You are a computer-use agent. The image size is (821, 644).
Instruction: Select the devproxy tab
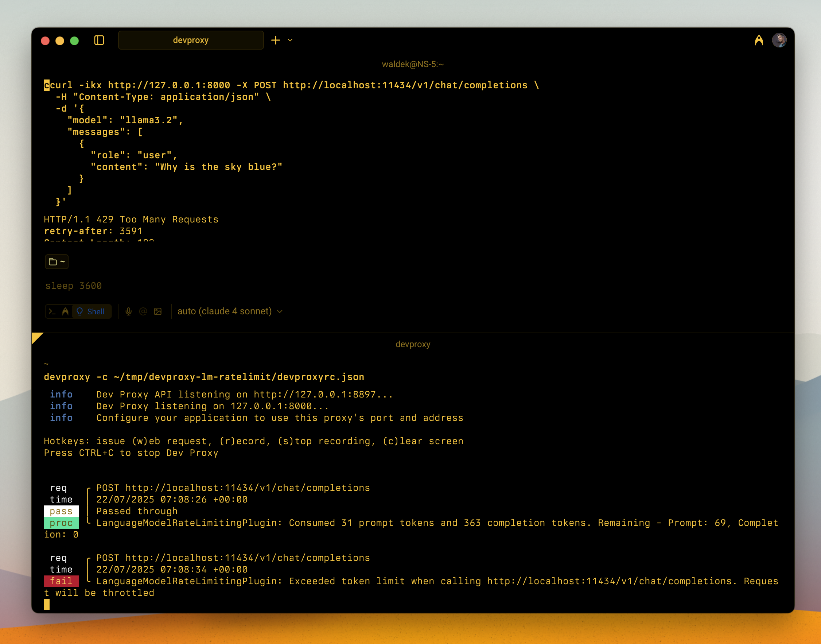(191, 40)
